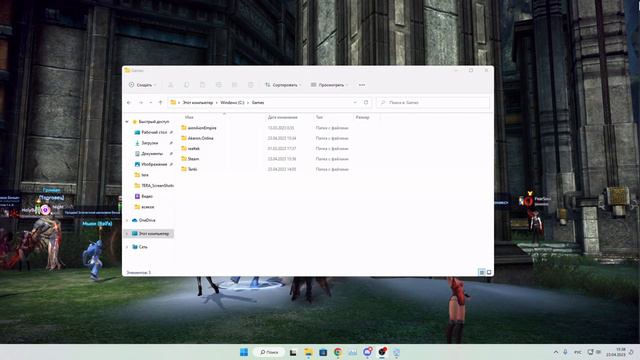This screenshot has width=640, height=360.
Task: Click the microphone tray icon
Action: point(566,352)
